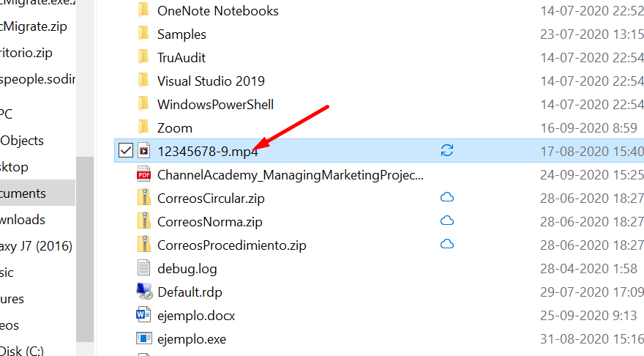Select the Visual Studio 2019 folder

211,81
